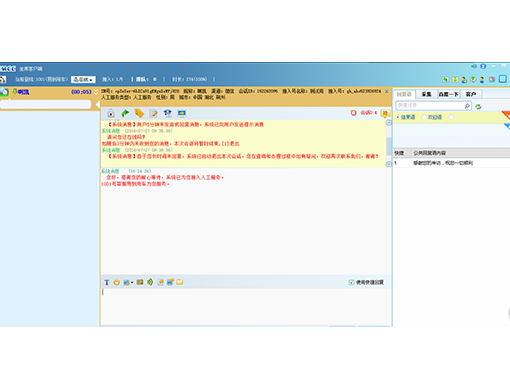
Task: Click the WeChat channel icon in the session list
Action: [4, 92]
